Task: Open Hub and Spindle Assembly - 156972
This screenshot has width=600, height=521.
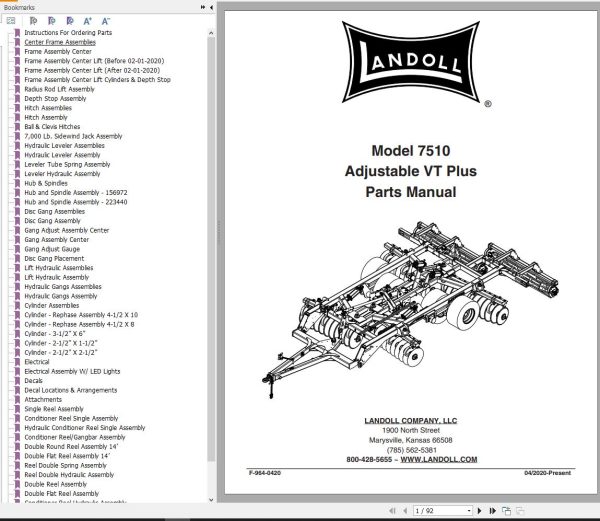Action: pyautogui.click(x=76, y=192)
